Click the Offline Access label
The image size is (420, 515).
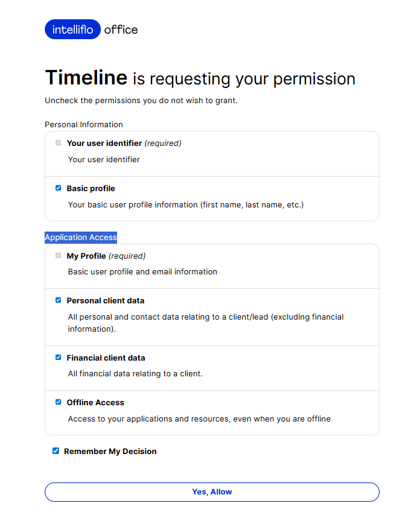click(x=95, y=403)
